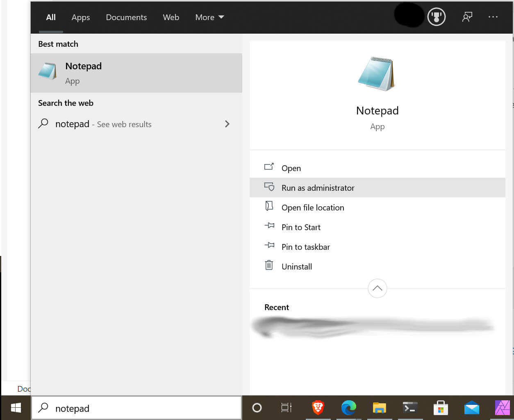Open the terminal app on taskbar

click(x=410, y=408)
